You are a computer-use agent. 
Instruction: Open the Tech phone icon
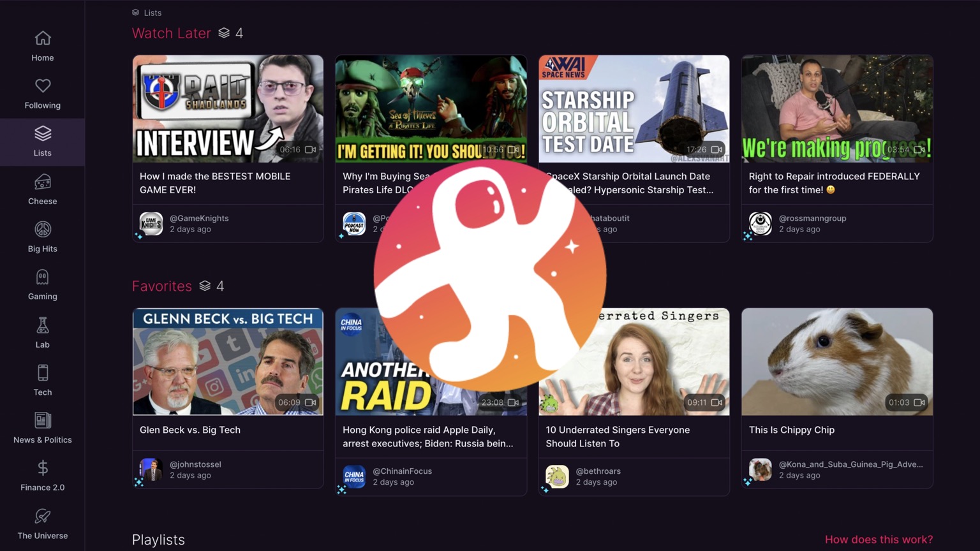(x=43, y=372)
